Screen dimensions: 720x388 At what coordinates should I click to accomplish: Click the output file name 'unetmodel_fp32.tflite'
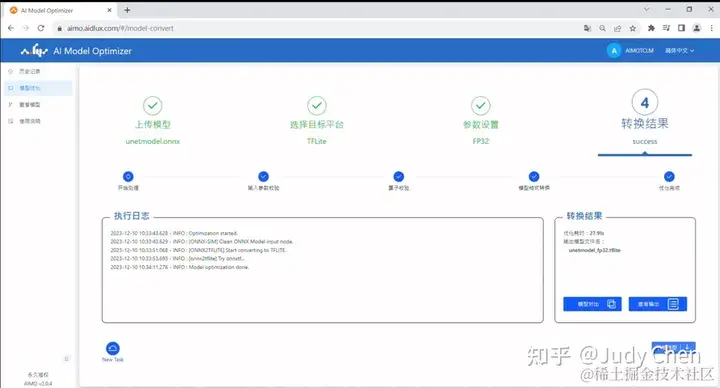[594, 250]
